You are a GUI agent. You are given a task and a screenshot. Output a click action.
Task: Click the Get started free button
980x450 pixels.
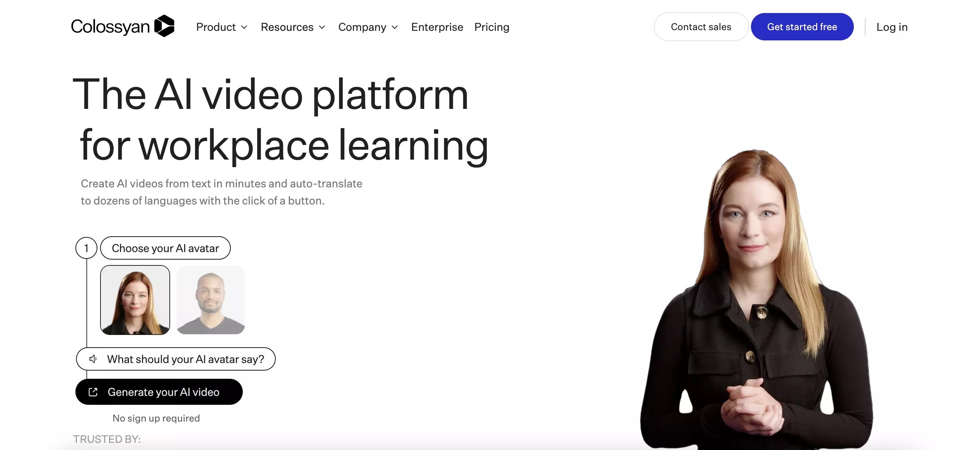click(x=802, y=26)
